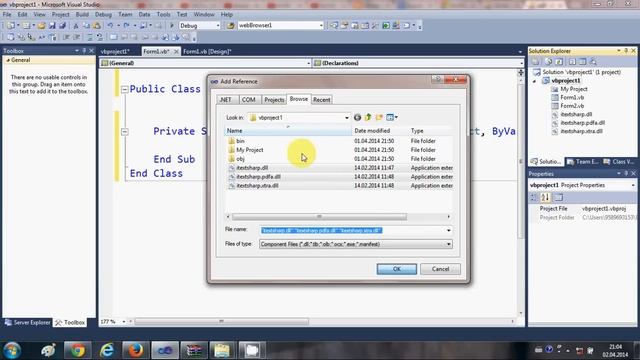Click the Toolbox auto-hide pin icon
The width and height of the screenshot is (640, 360).
(84, 51)
